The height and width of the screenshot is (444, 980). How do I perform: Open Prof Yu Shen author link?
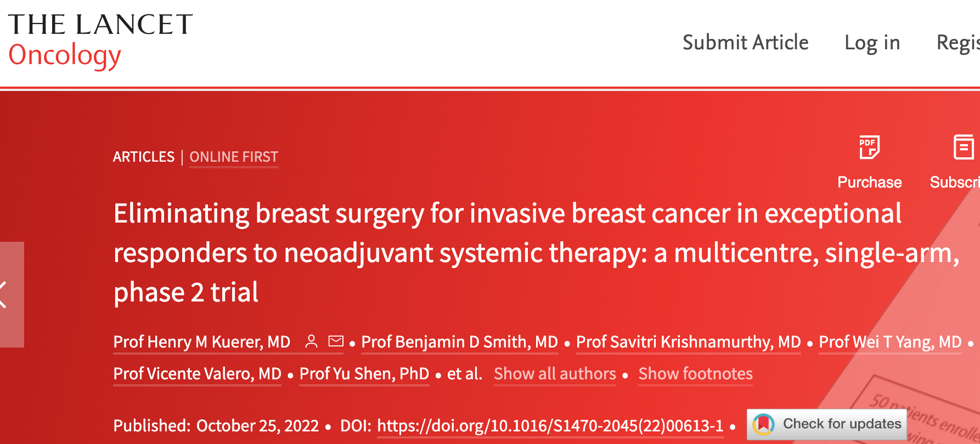(364, 374)
